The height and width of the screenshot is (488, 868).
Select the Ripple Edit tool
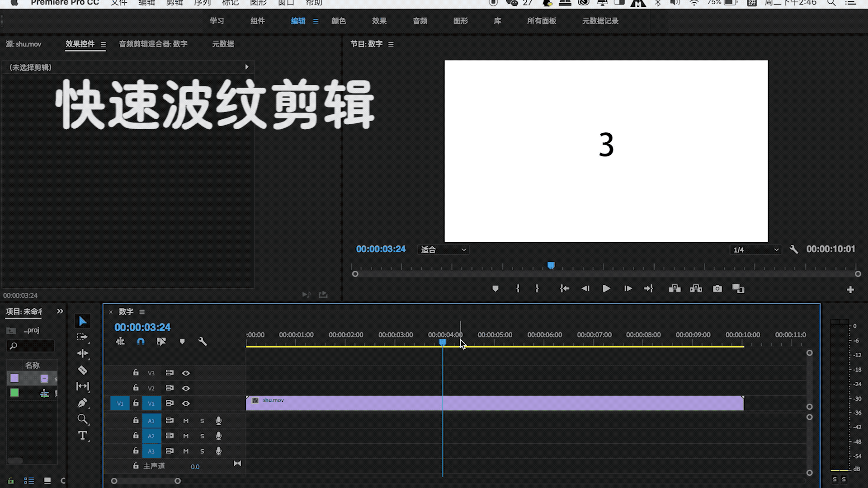[x=83, y=353]
